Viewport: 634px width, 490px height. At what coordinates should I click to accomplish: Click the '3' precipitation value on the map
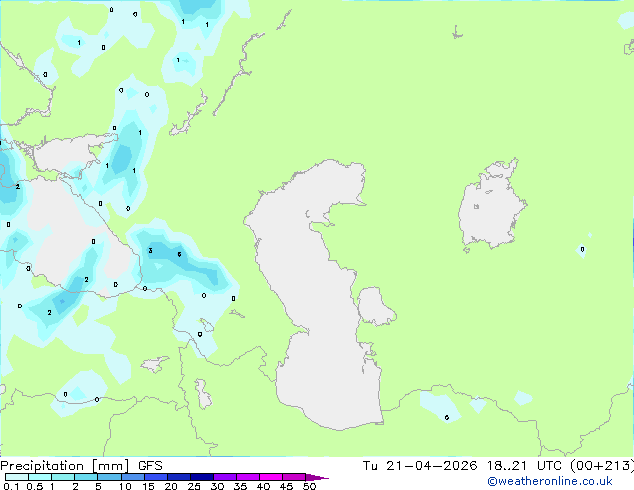pos(150,251)
